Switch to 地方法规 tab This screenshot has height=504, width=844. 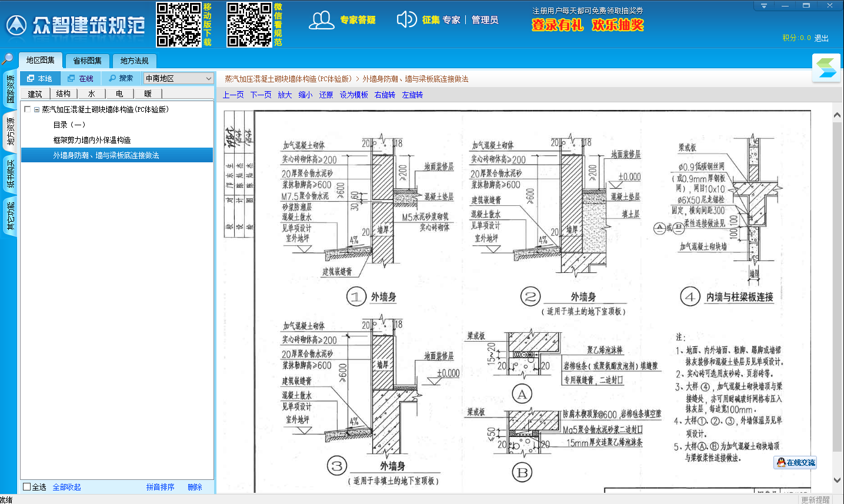point(135,61)
